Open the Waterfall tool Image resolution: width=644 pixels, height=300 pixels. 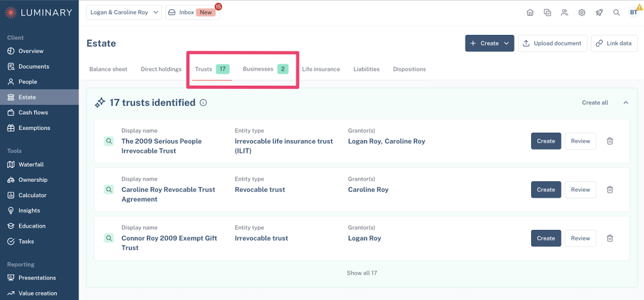coord(39,165)
